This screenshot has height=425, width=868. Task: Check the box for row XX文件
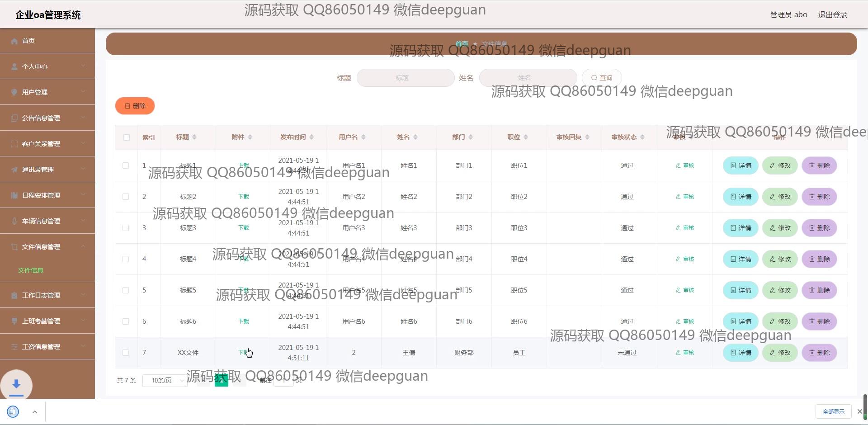(x=126, y=353)
